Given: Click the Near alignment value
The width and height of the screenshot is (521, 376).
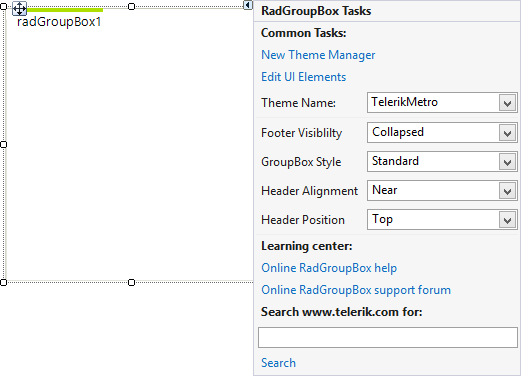Looking at the screenshot, I should pos(385,190).
